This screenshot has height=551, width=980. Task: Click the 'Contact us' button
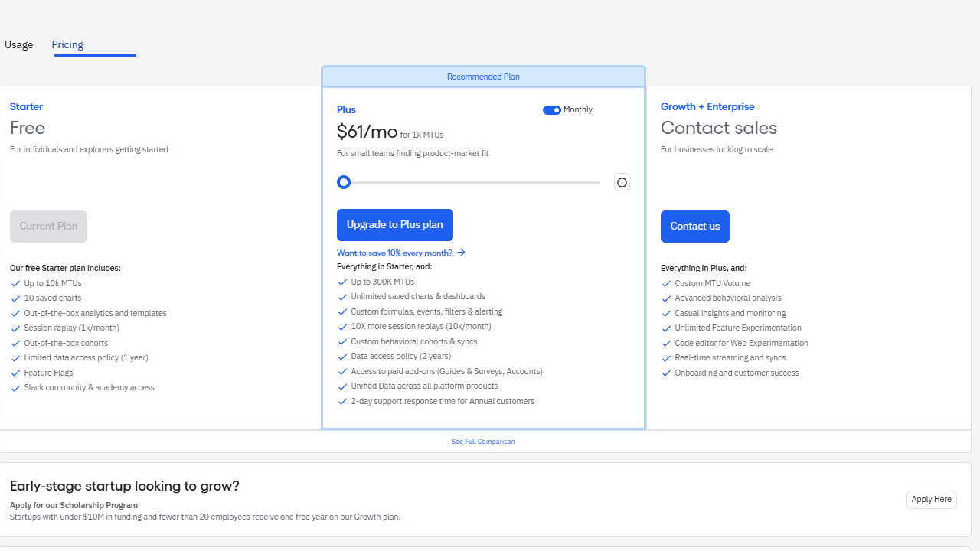click(694, 227)
